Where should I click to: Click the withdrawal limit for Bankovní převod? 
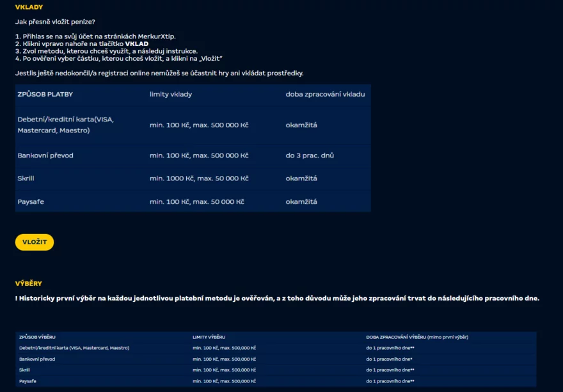pyautogui.click(x=224, y=359)
